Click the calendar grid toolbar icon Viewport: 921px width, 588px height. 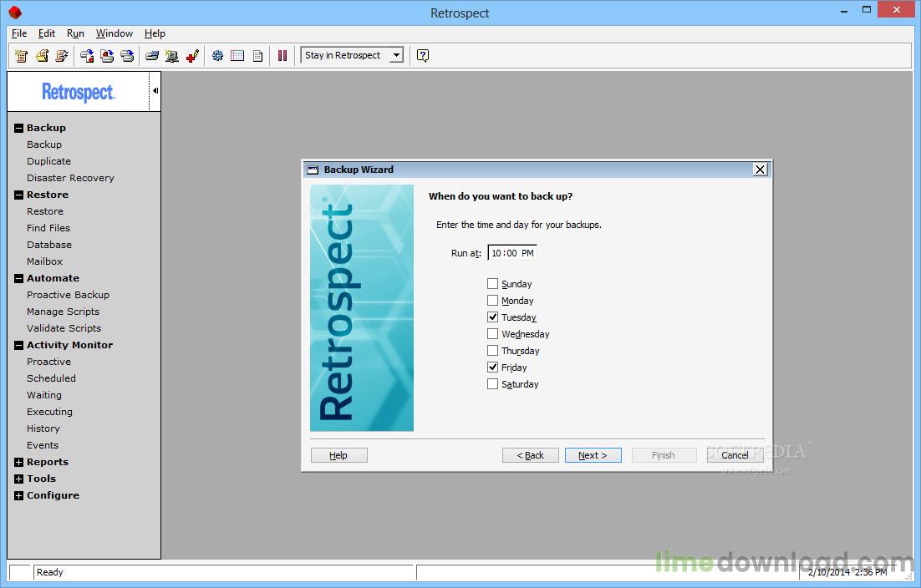tap(237, 56)
